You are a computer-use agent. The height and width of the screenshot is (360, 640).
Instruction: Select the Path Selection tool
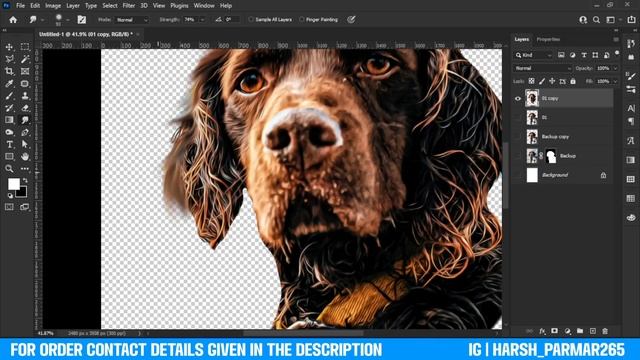tap(25, 144)
